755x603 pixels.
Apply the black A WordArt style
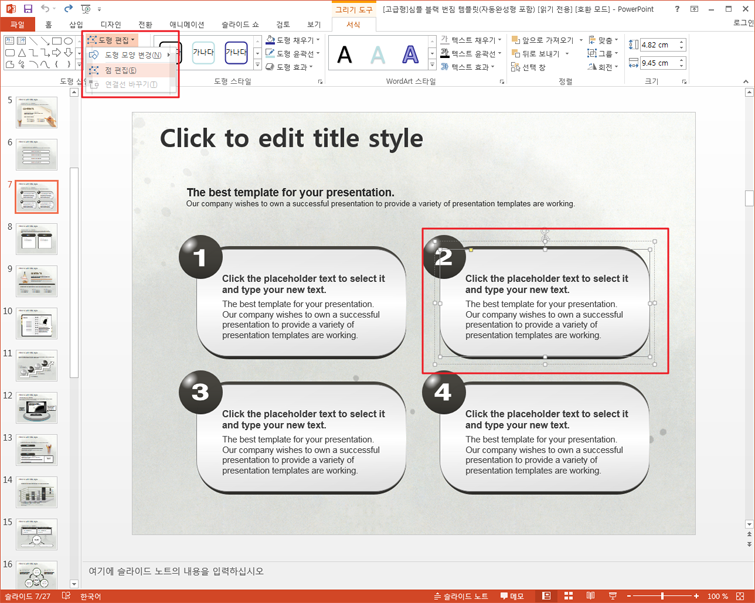tap(344, 54)
